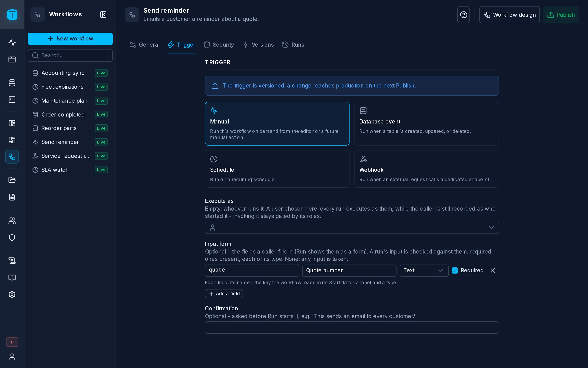The width and height of the screenshot is (588, 368).
Task: Switch to the Runs tab
Action: pos(293,45)
